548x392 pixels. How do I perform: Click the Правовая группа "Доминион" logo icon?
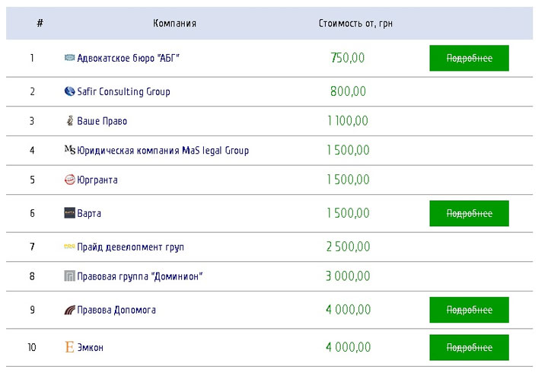click(69, 276)
